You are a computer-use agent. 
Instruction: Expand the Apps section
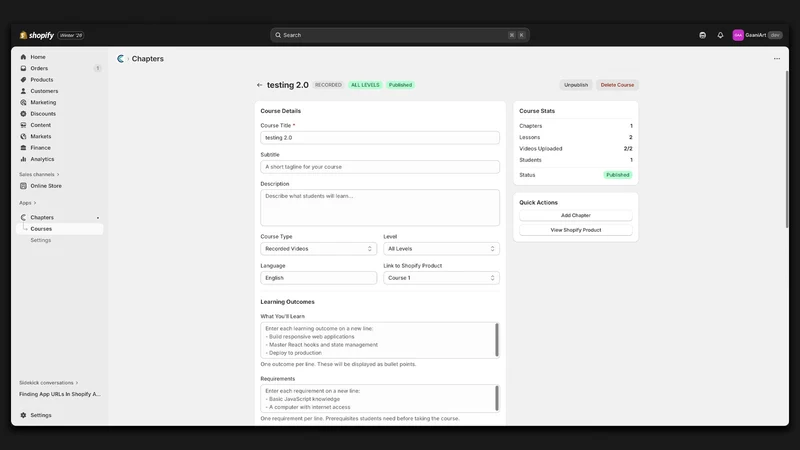coord(28,203)
